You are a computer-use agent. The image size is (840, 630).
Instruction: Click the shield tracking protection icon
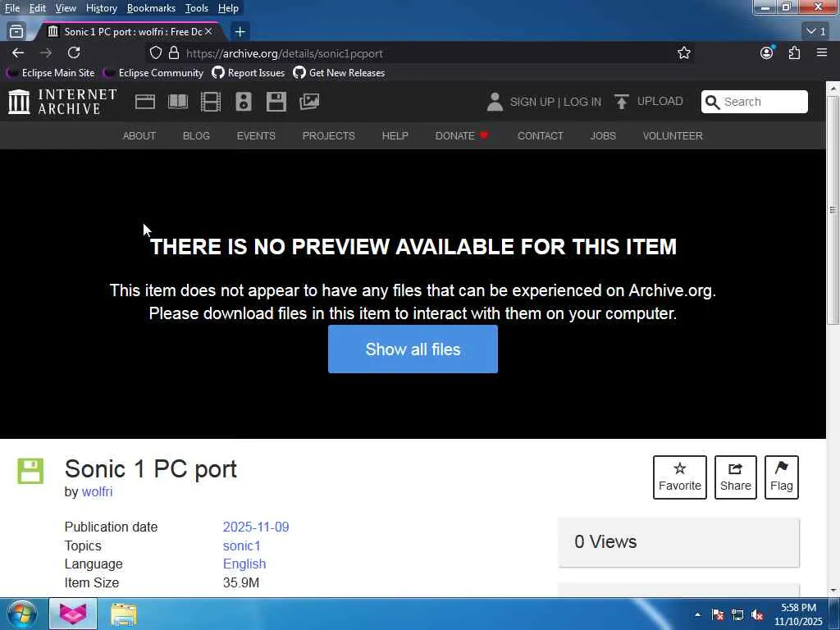(x=155, y=52)
